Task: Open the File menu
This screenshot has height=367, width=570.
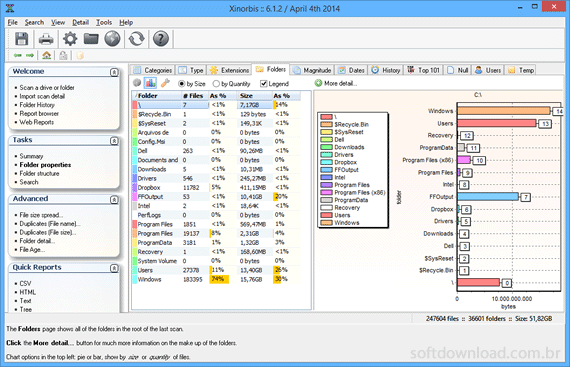Action: coord(13,23)
